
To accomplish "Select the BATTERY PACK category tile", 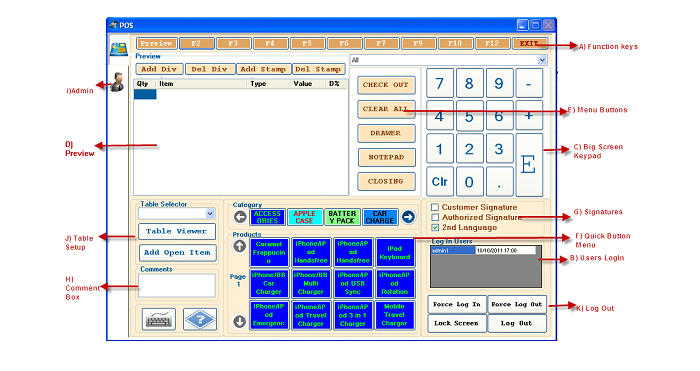I will [342, 217].
